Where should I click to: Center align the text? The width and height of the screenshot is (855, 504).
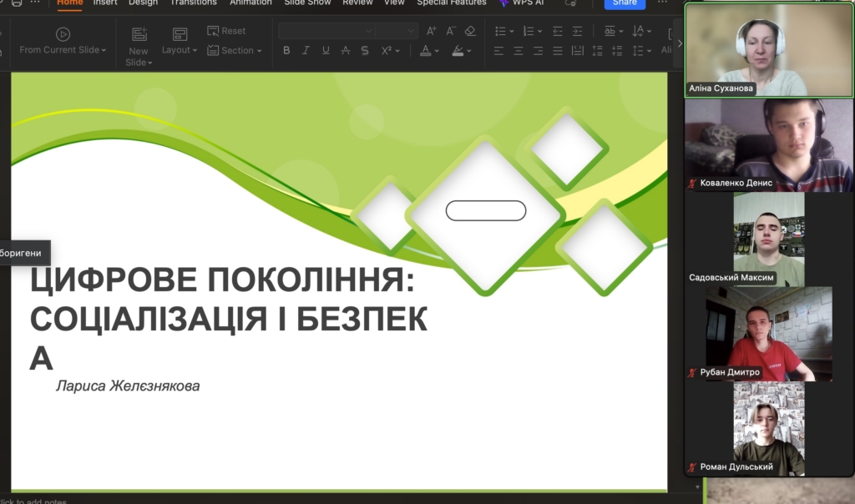click(519, 51)
